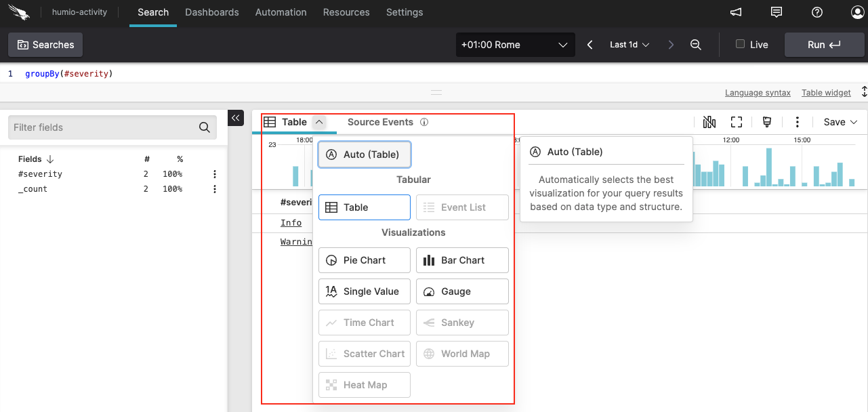Screen dimensions: 868x412
Task: Open the three-dot results options menu
Action: [x=797, y=122]
